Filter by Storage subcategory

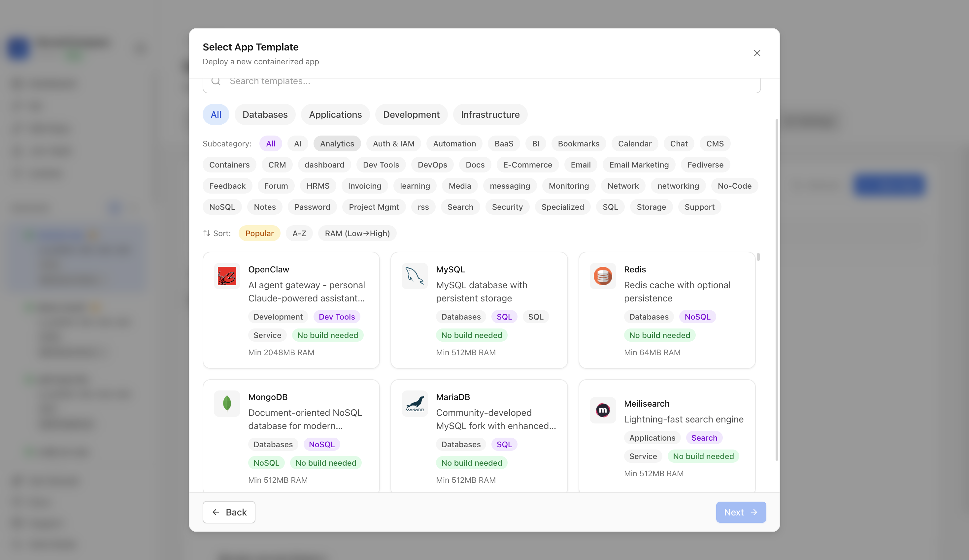[x=651, y=207]
